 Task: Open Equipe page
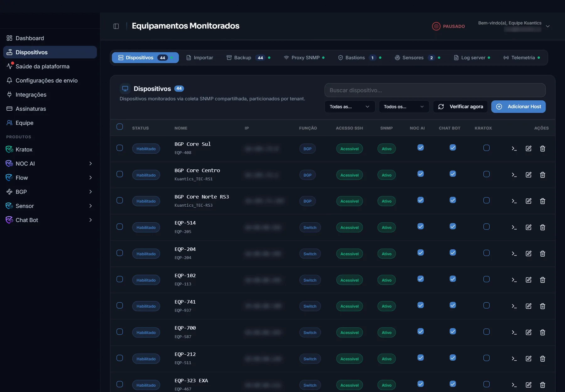50,123
